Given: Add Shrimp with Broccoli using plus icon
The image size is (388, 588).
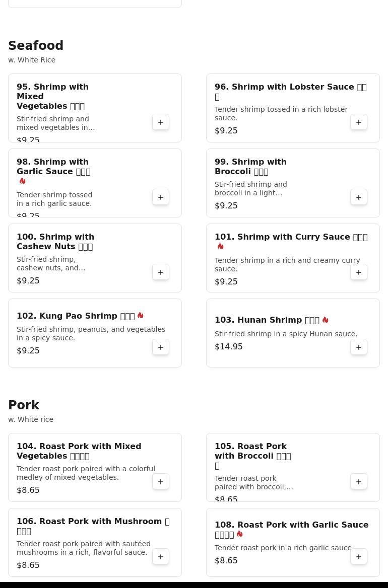Looking at the screenshot, I should coord(359,197).
